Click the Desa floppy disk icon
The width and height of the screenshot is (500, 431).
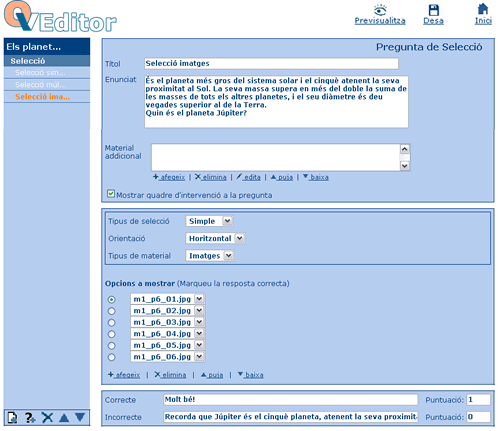point(433,10)
